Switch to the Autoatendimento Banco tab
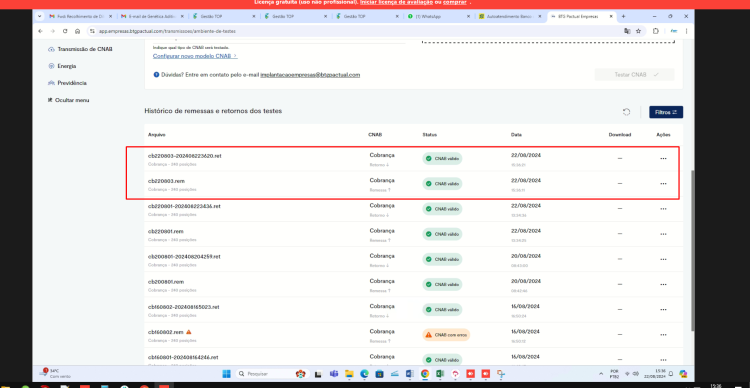This screenshot has width=750, height=388. coord(510,16)
